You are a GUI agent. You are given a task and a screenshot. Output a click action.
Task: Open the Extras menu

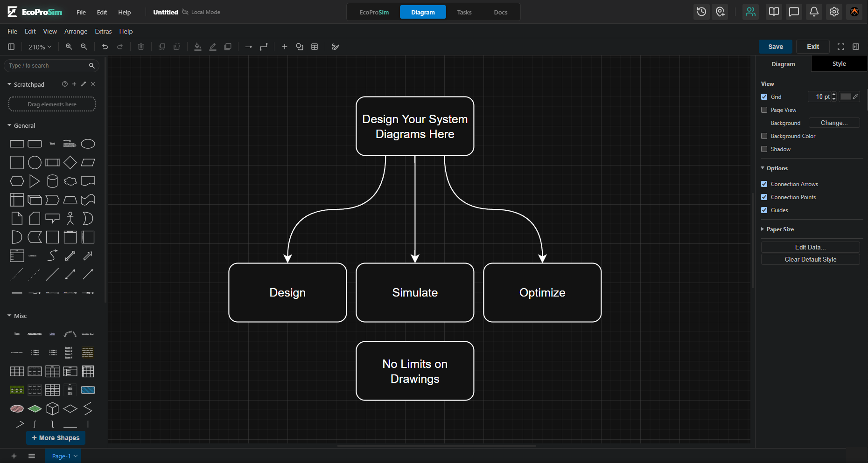point(103,31)
